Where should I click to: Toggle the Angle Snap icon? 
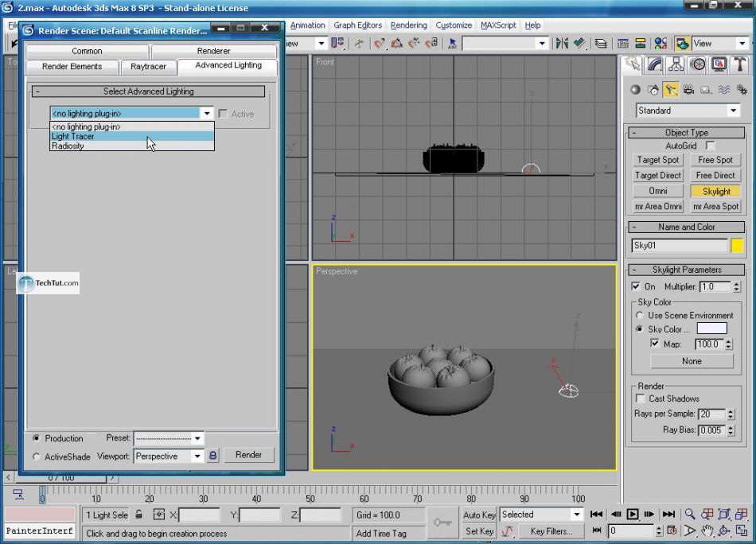click(x=396, y=44)
